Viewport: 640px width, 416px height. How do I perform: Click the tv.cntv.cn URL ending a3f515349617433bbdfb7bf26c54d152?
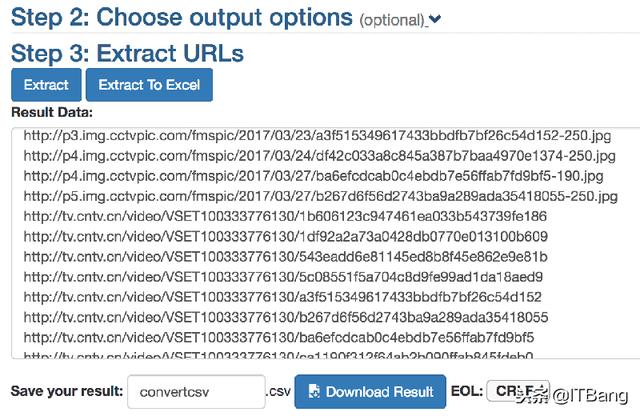(x=282, y=297)
